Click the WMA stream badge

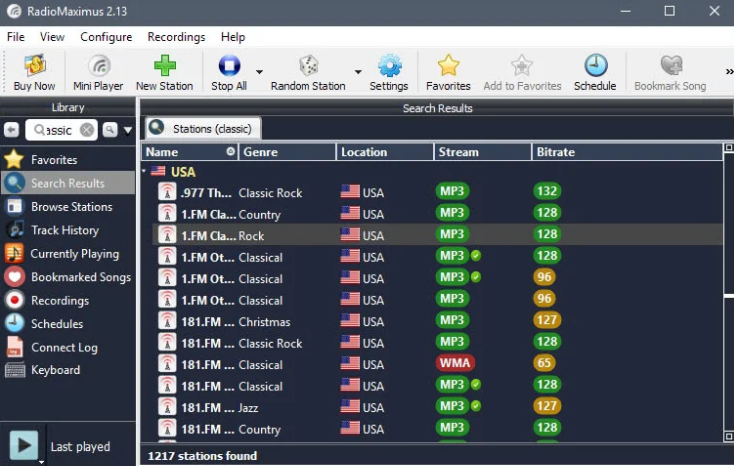(455, 363)
